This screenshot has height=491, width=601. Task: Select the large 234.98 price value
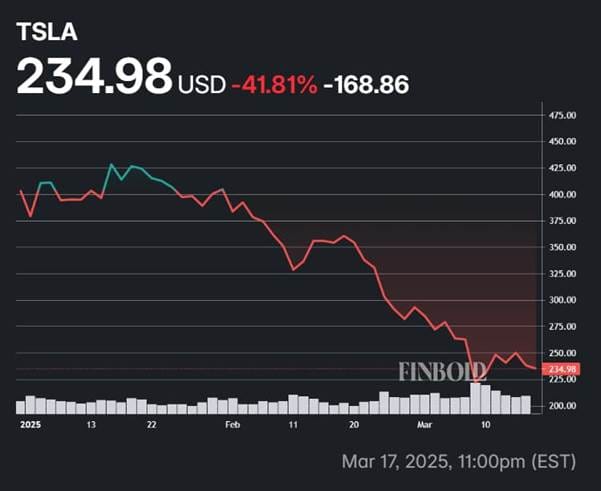(94, 80)
